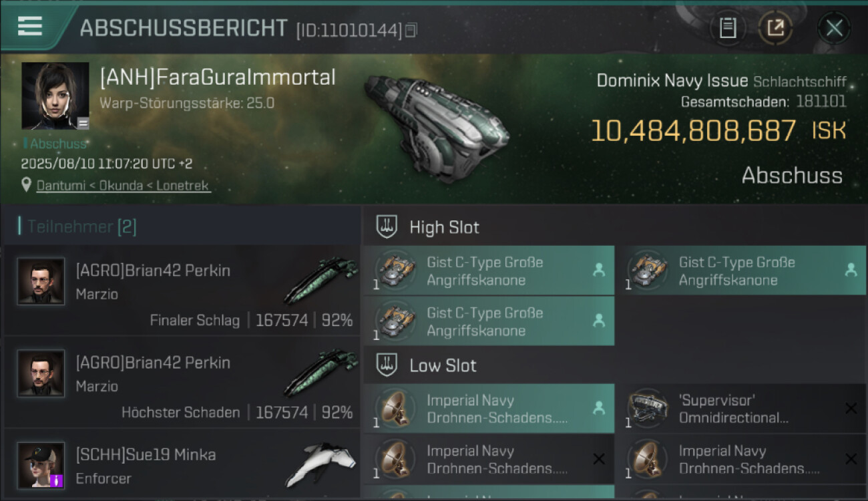Viewport: 868px width, 501px height.
Task: Follow the Dantumi < Okunda < Lonetrek location link
Action: click(x=124, y=186)
